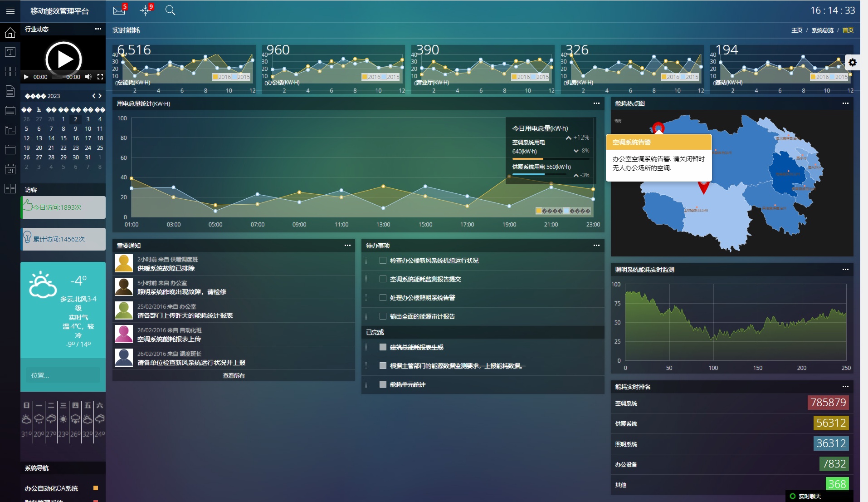Go to home icon in sidebar
This screenshot has width=868, height=502.
10,32
